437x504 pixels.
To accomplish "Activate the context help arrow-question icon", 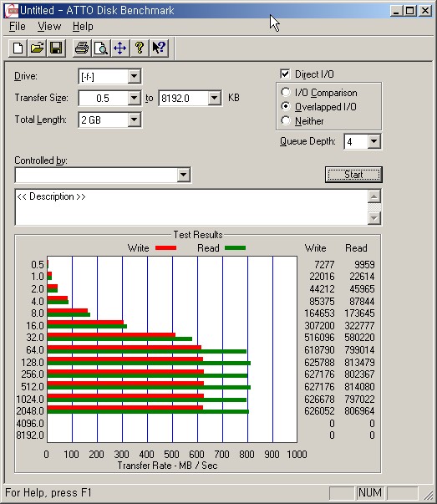I will click(x=159, y=48).
